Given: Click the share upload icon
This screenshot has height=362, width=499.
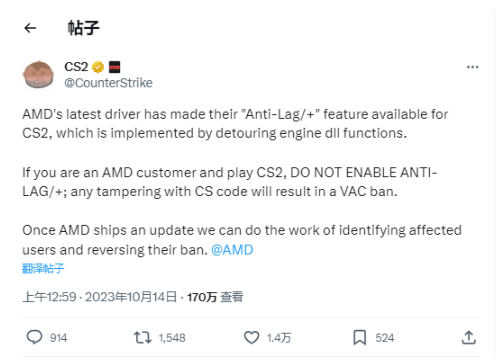Looking at the screenshot, I should (469, 337).
